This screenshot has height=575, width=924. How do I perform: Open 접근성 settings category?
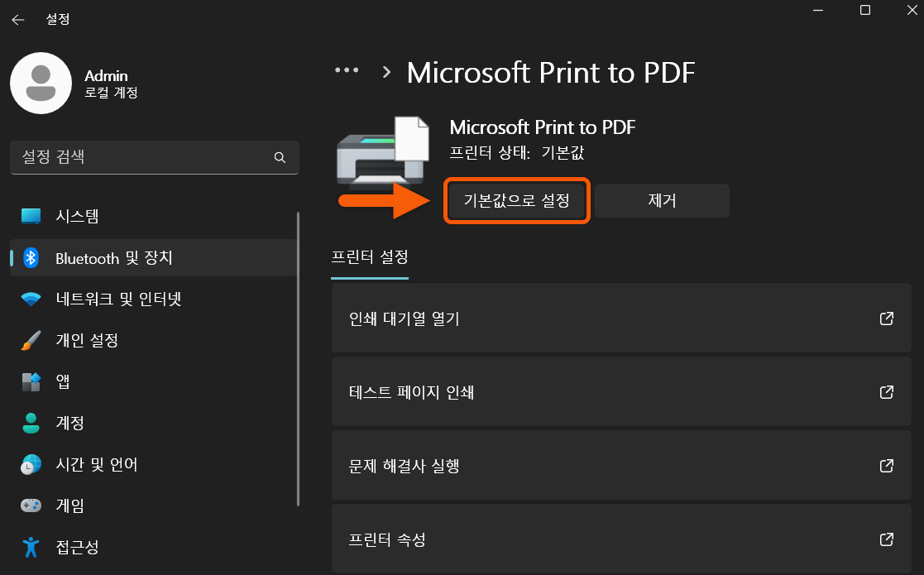(153, 548)
